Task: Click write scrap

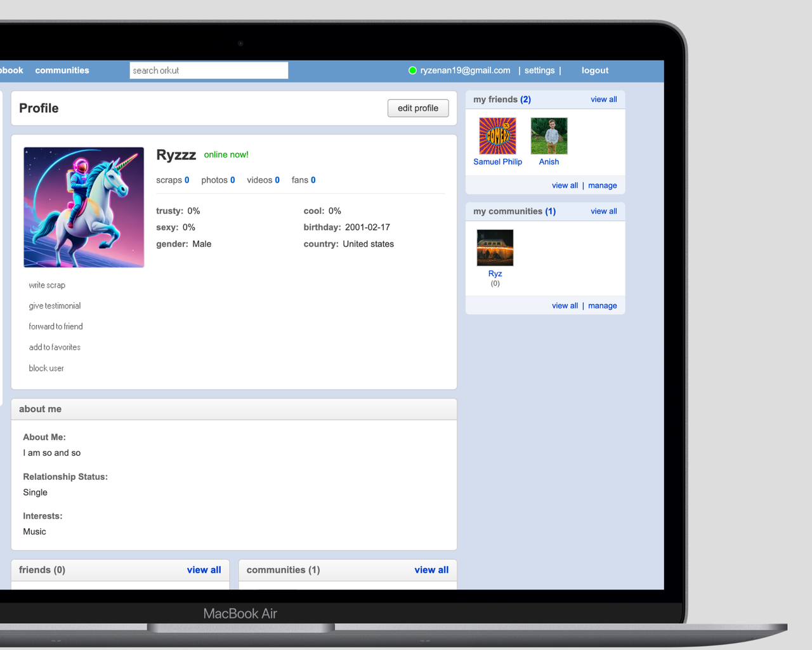Action: click(47, 285)
